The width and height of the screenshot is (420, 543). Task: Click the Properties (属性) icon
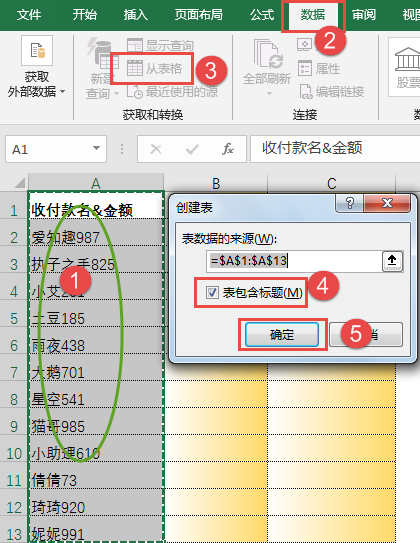(305, 68)
